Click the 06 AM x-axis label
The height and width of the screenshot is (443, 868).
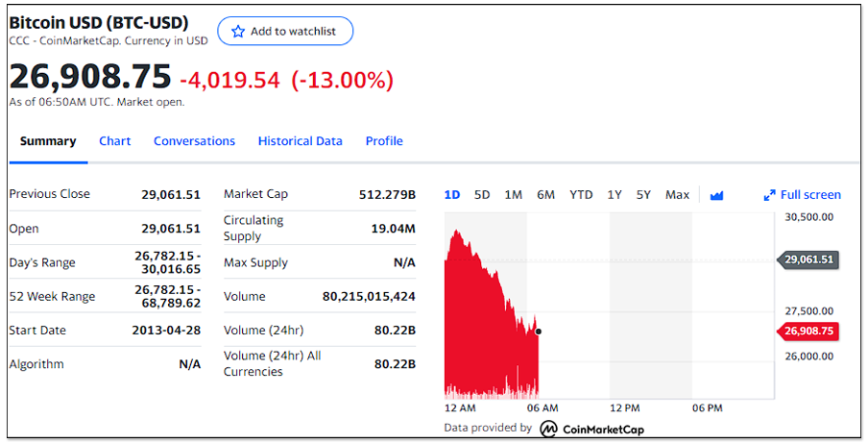coord(542,408)
